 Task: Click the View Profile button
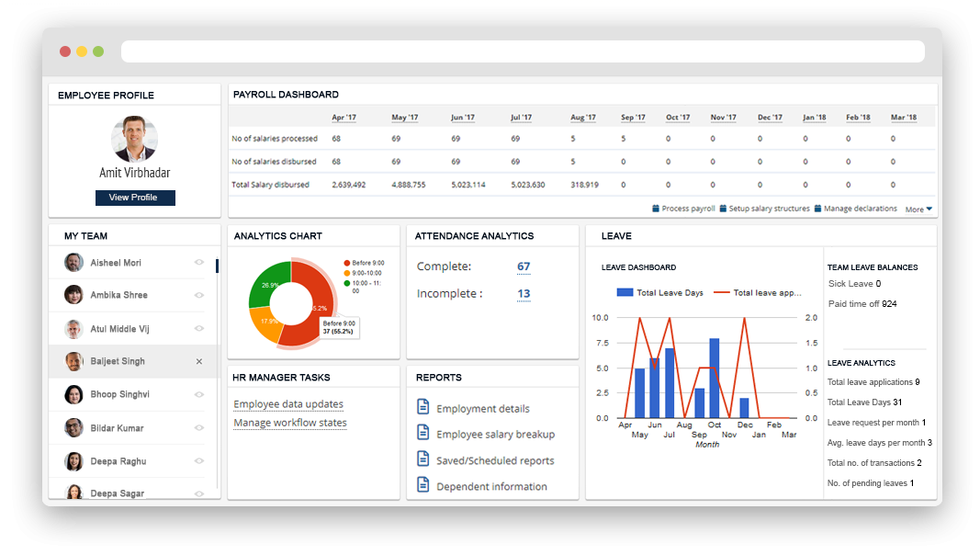coord(135,198)
